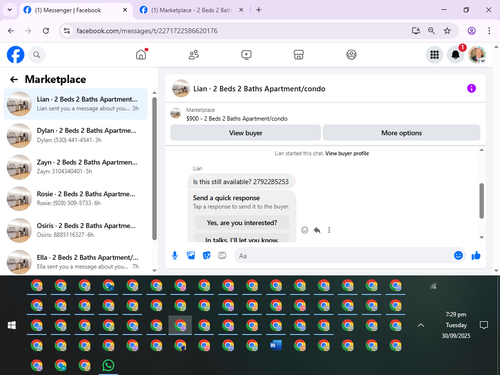Switch to the Marketplace - 2 Beds tab
Image resolution: width=500 pixels, height=375 pixels.
click(192, 10)
